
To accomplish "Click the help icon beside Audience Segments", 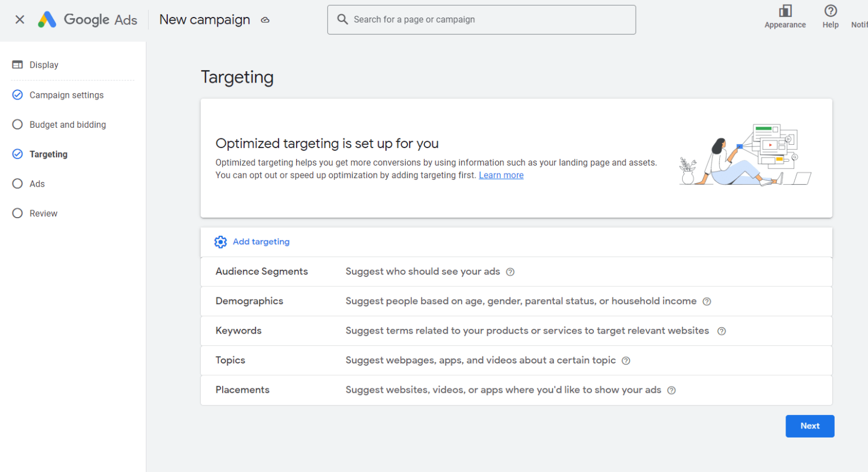I will (510, 271).
